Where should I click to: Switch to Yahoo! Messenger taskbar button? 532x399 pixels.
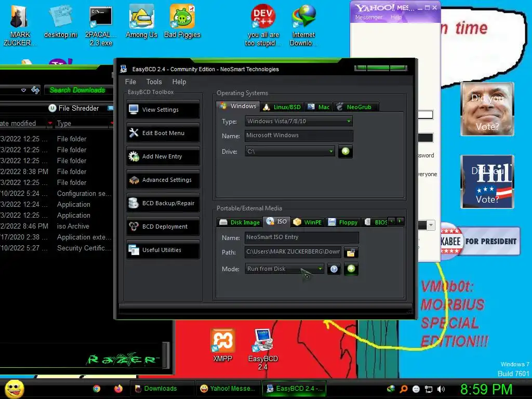(x=228, y=389)
